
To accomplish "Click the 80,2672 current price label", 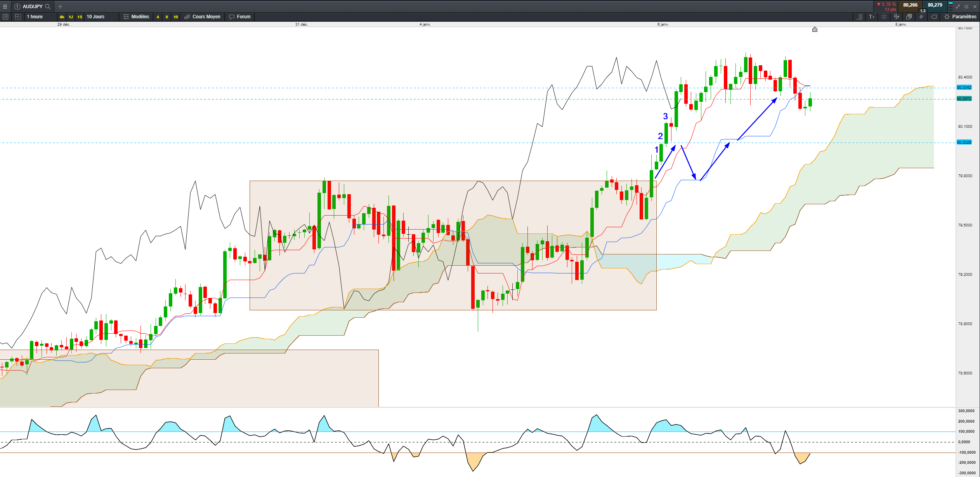I will click(964, 99).
